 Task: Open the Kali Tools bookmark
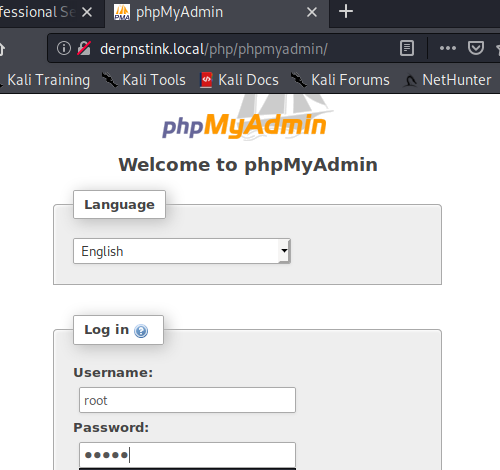pyautogui.click(x=143, y=80)
